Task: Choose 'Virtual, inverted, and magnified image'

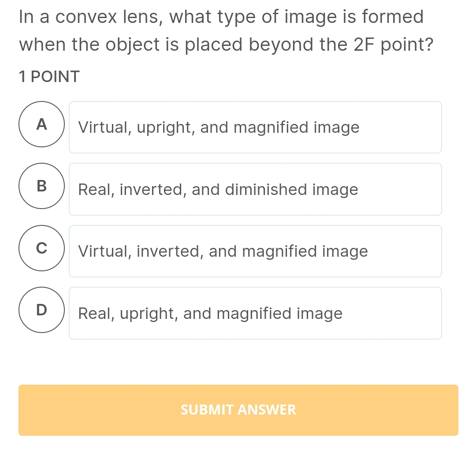Action: [x=255, y=251]
